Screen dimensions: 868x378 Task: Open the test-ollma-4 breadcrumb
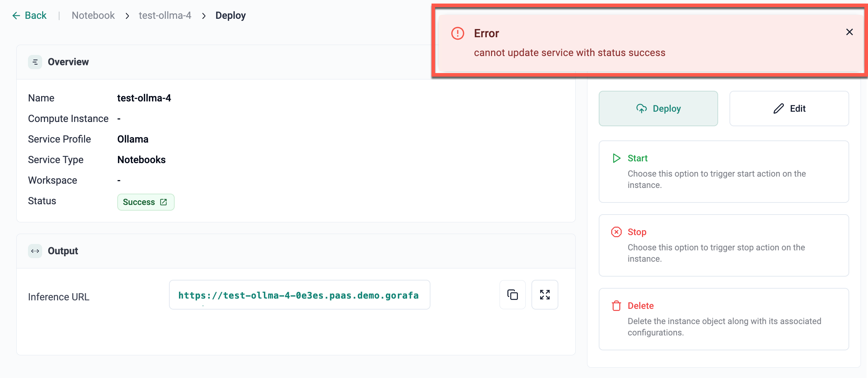coord(165,16)
